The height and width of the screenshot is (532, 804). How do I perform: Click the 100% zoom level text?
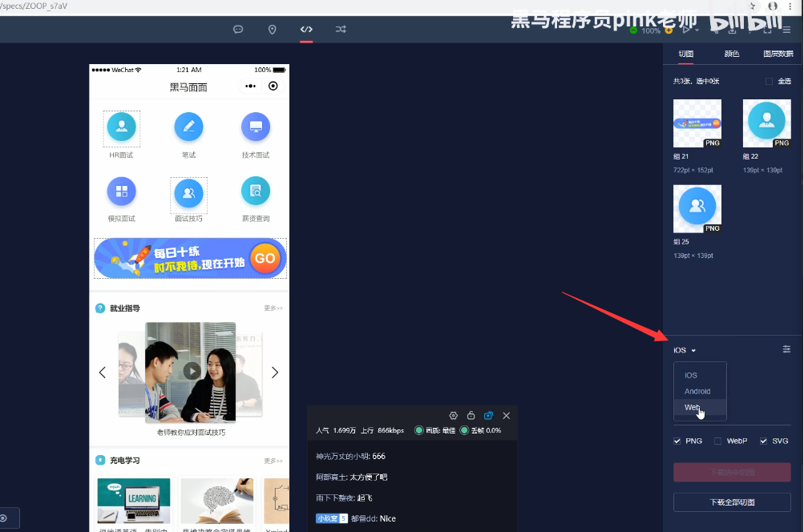[x=651, y=30]
